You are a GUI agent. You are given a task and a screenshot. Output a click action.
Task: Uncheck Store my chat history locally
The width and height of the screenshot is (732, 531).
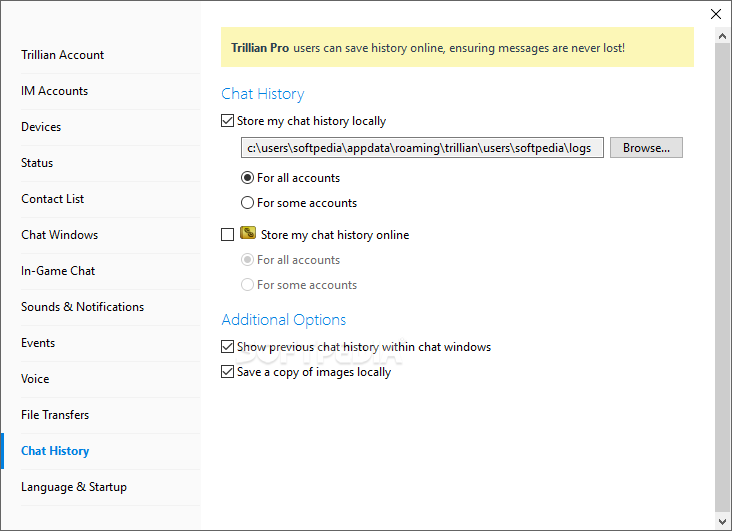[x=227, y=121]
